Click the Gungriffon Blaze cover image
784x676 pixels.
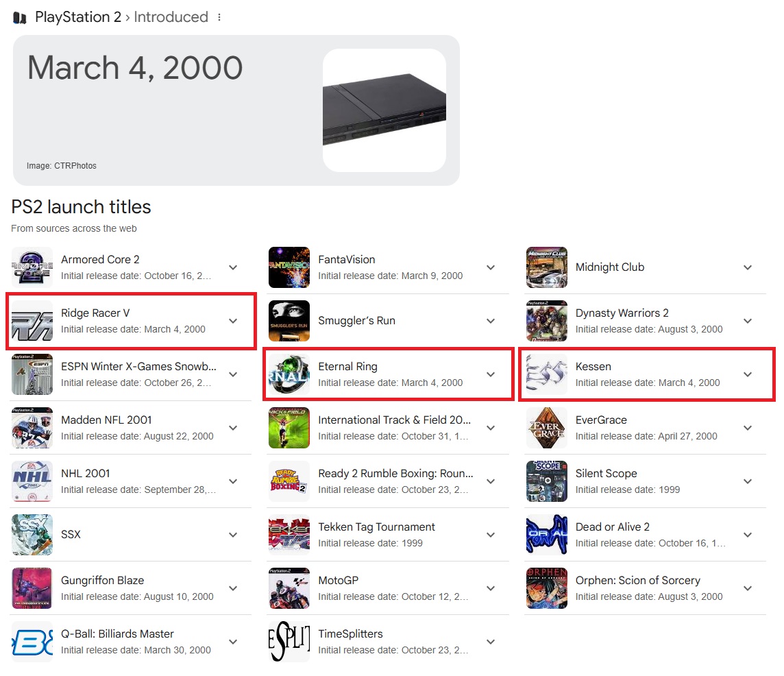tap(32, 588)
